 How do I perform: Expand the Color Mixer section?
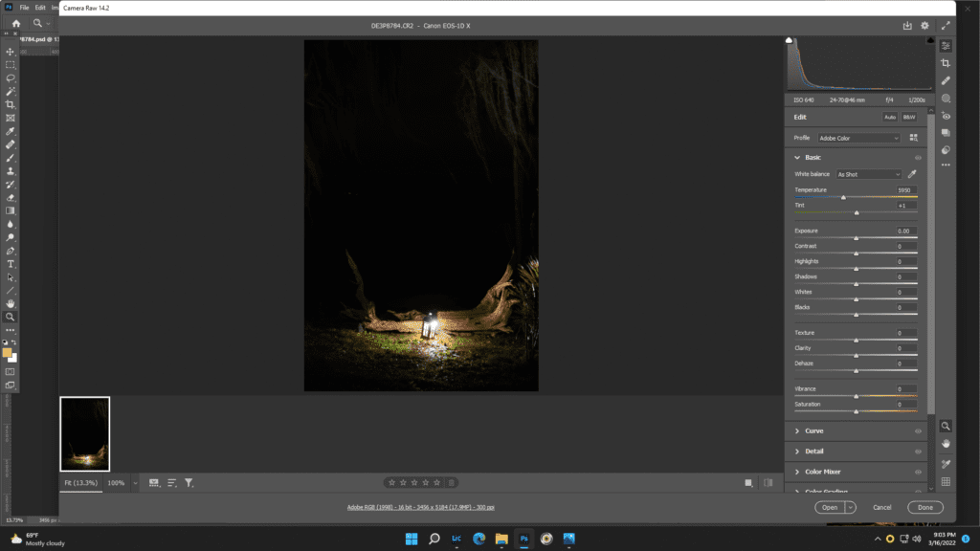797,473
